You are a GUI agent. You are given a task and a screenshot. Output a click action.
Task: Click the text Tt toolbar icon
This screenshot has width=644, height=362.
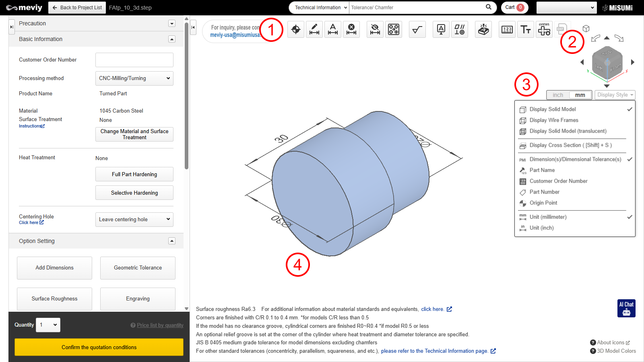pyautogui.click(x=526, y=29)
